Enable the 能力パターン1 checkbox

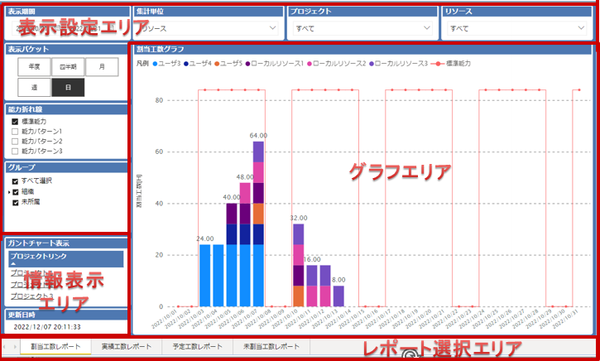15,132
